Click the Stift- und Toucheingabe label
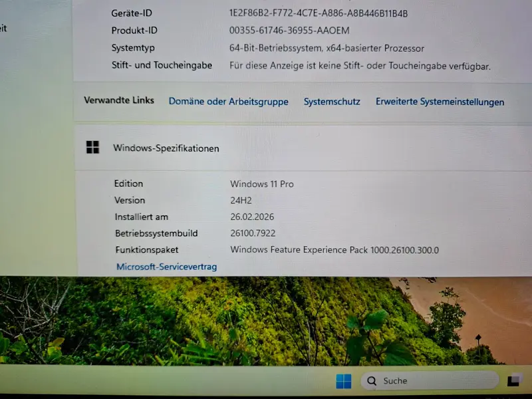 tap(162, 65)
